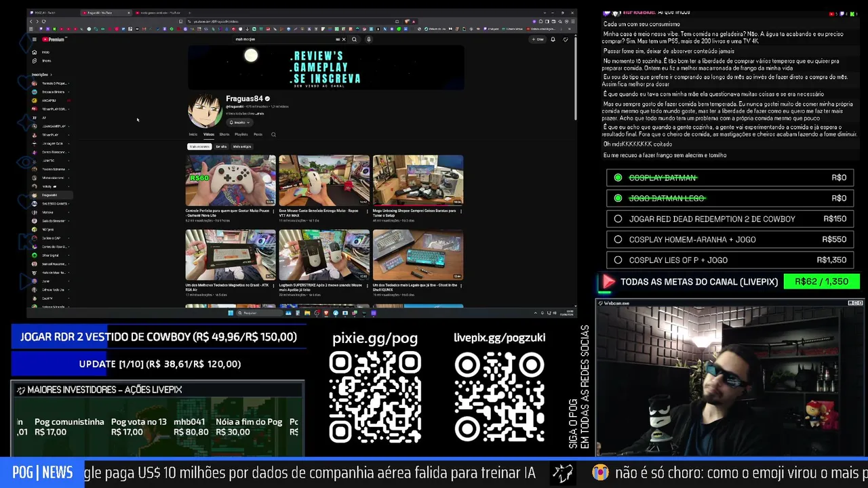868x488 pixels.
Task: Click the 'JOGAR RDR 2 VESTIDO DE COWBOY' goal bar
Action: (x=159, y=337)
